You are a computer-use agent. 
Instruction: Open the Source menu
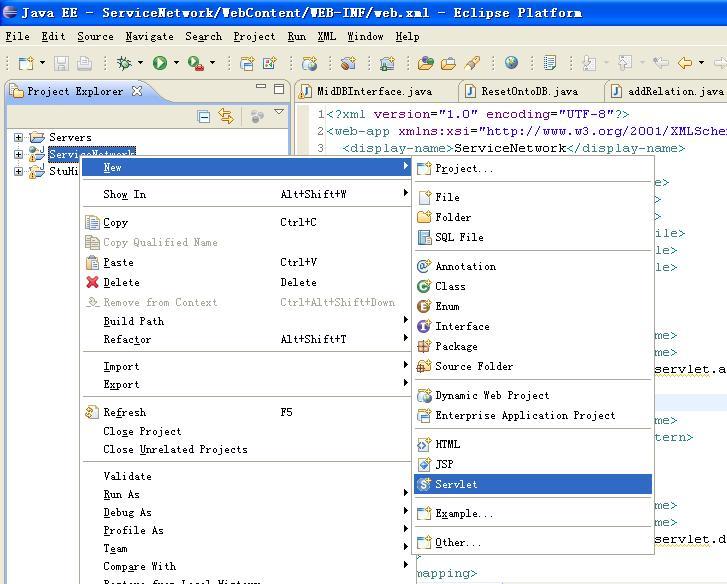[96, 36]
